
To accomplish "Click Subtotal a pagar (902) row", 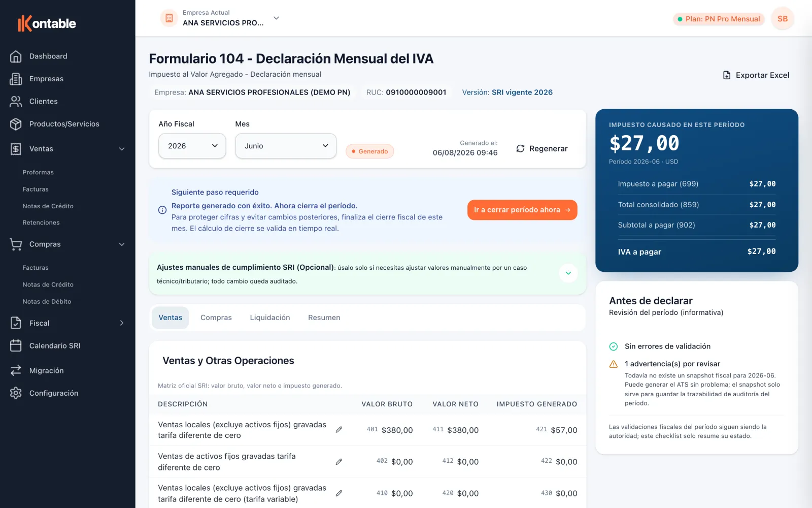I will tap(697, 225).
